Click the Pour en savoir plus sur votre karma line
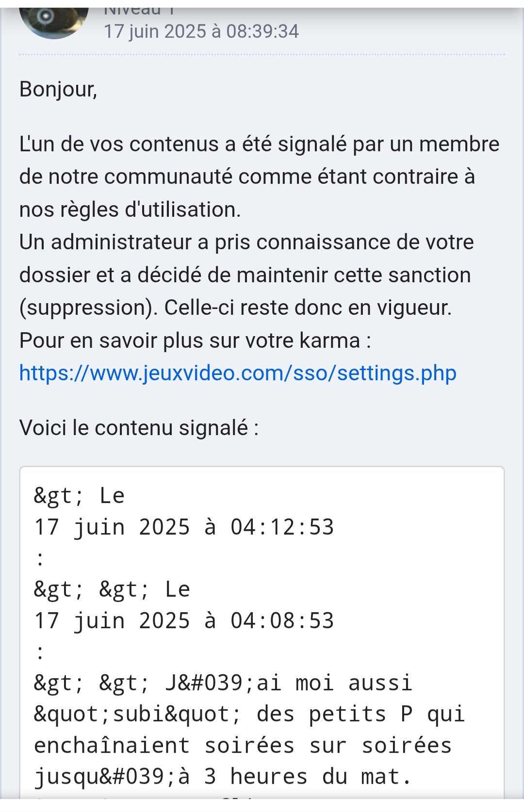This screenshot has width=524, height=812. [x=195, y=341]
